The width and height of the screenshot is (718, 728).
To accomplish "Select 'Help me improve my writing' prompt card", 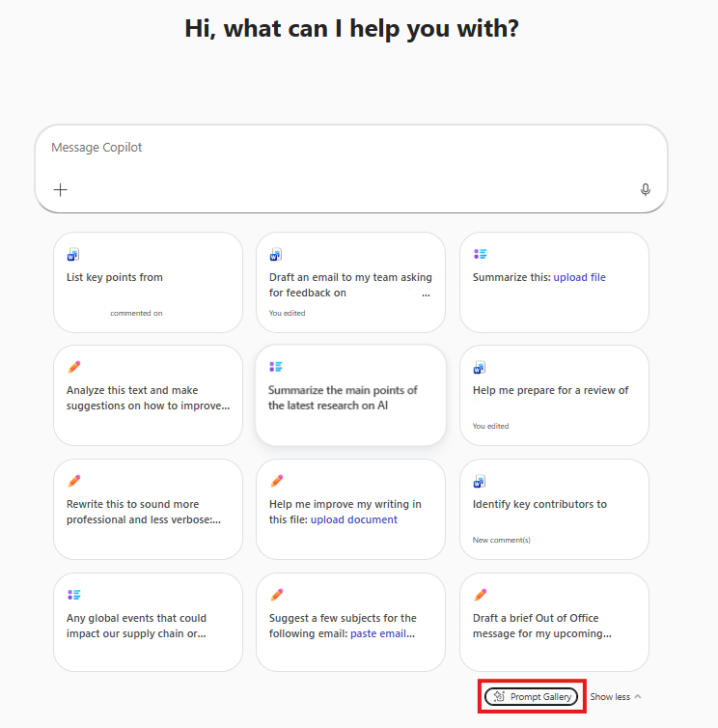I will point(351,510).
